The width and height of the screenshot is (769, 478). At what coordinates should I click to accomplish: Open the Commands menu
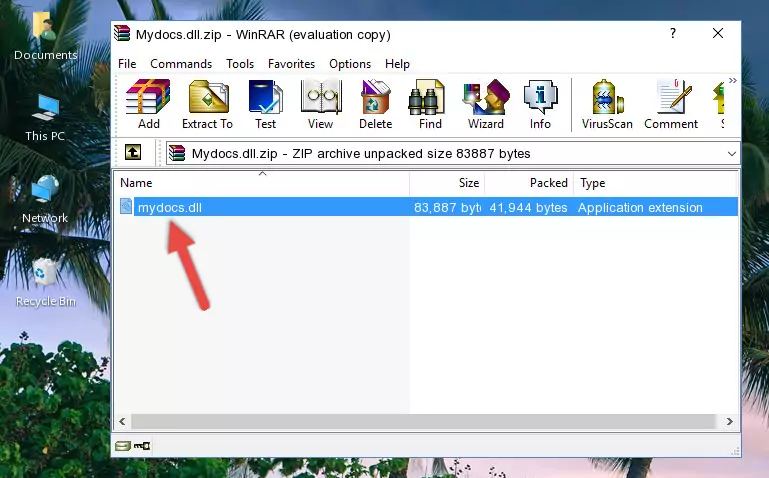181,64
